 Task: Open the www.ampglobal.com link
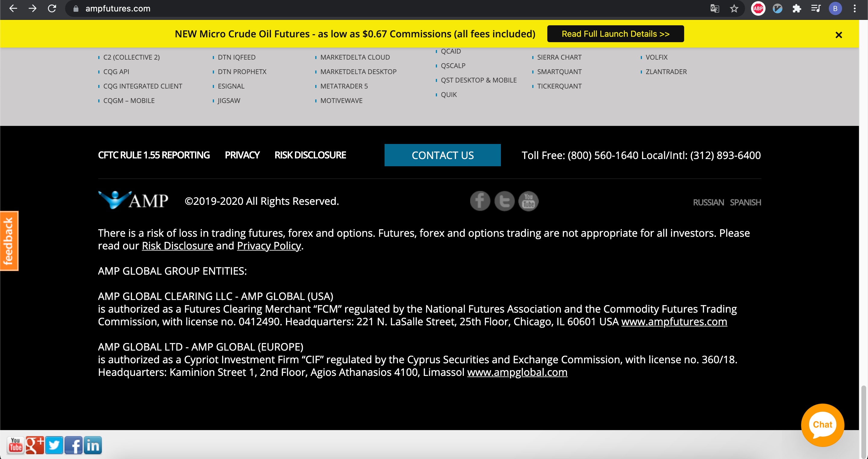coord(517,372)
